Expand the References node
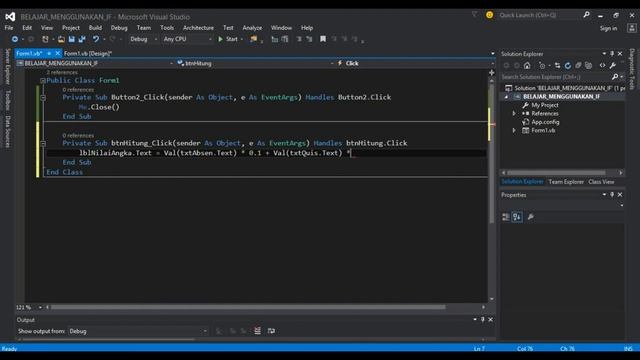 pos(514,113)
